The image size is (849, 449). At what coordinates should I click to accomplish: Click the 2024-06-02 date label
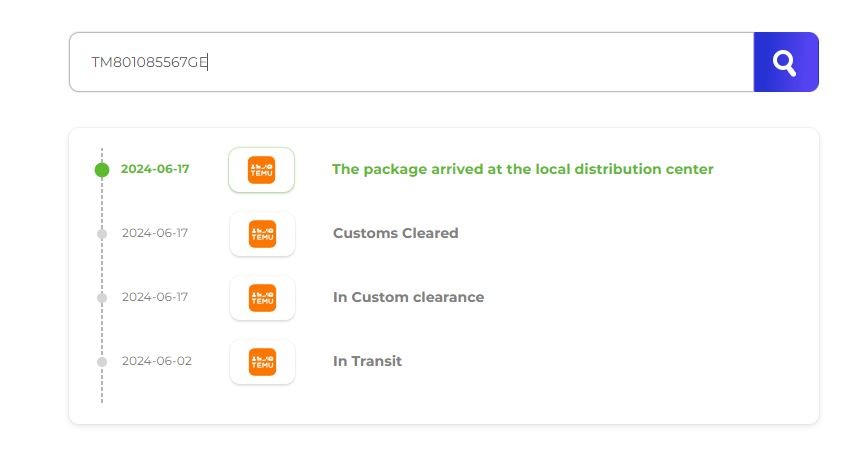(x=156, y=361)
